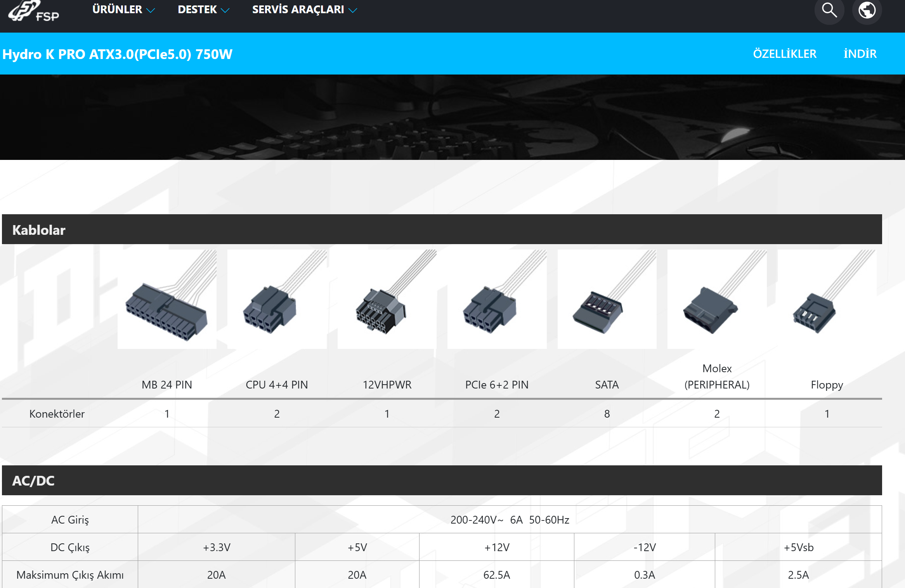The width and height of the screenshot is (905, 588).
Task: Expand the SERVİS ARAÇLARI menu
Action: click(x=304, y=10)
